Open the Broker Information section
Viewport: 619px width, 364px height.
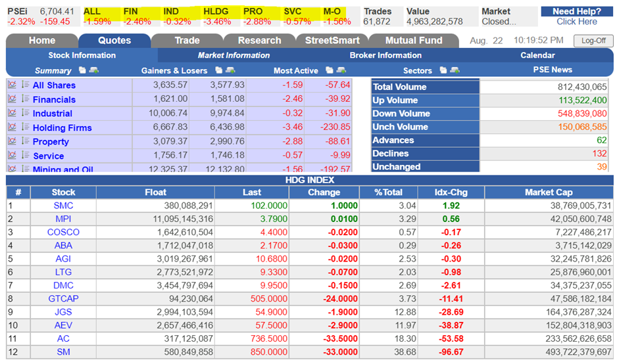[385, 55]
